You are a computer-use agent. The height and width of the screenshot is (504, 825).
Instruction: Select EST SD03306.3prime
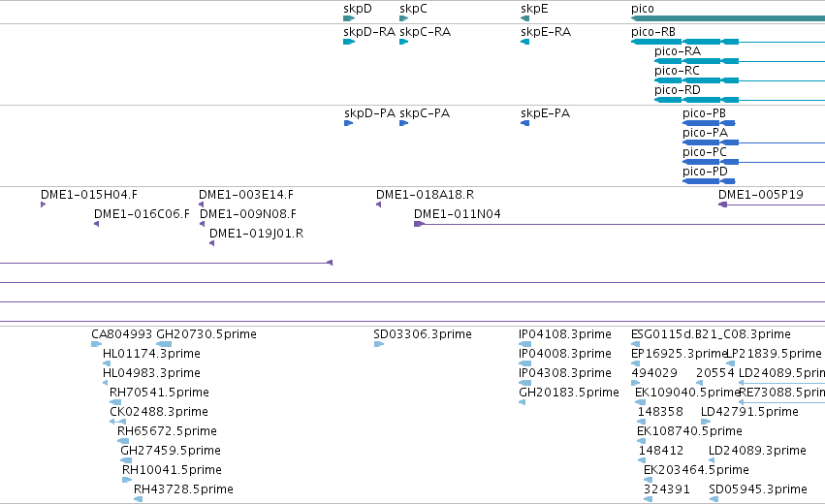pyautogui.click(x=423, y=334)
